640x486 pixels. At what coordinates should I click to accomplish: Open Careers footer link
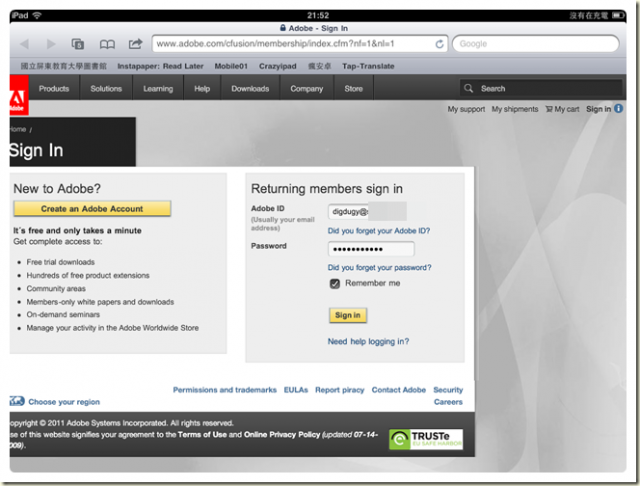pyautogui.click(x=448, y=402)
